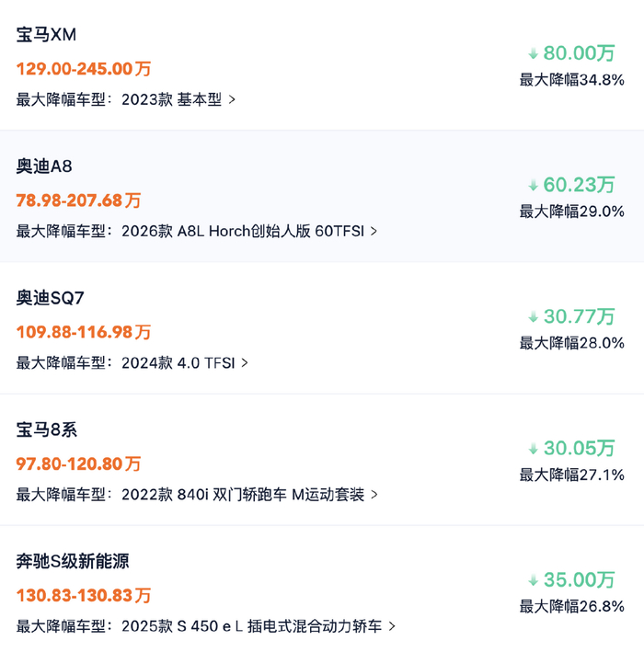Click 最大降幅27.1% label for 宝马8系
This screenshot has height=652, width=644.
(572, 475)
